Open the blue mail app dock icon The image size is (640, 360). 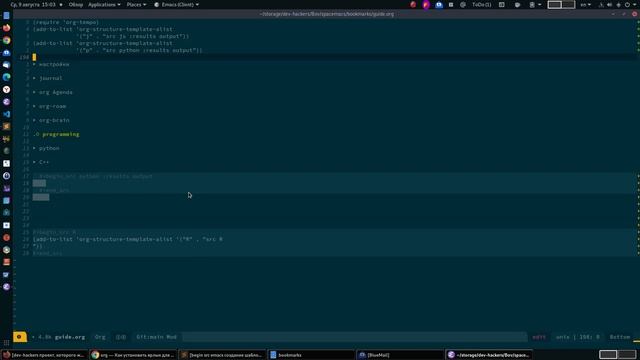(x=7, y=52)
